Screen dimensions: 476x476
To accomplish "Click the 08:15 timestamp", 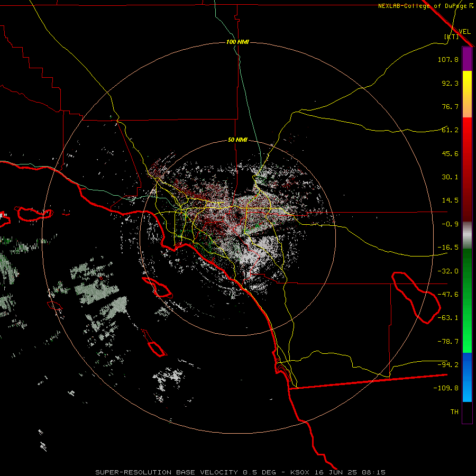I will point(373,472).
